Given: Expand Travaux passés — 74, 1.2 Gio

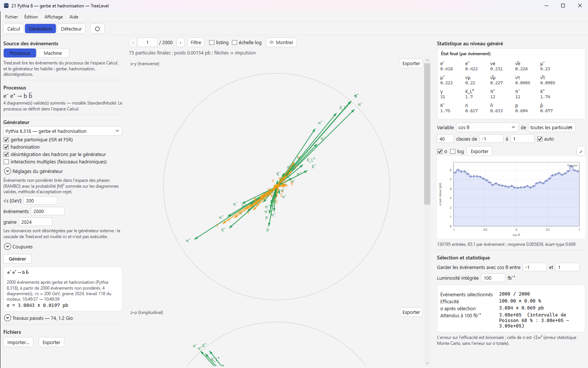Looking at the screenshot, I should (7, 318).
